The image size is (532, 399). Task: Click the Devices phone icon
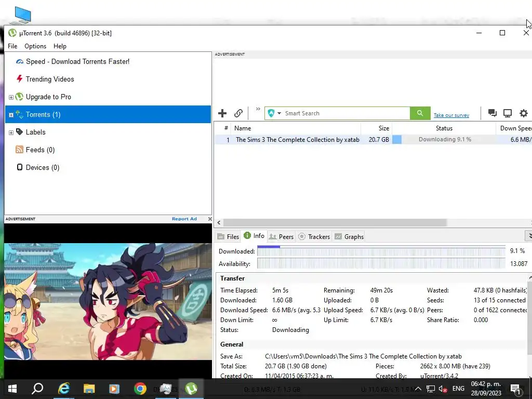pos(20,167)
